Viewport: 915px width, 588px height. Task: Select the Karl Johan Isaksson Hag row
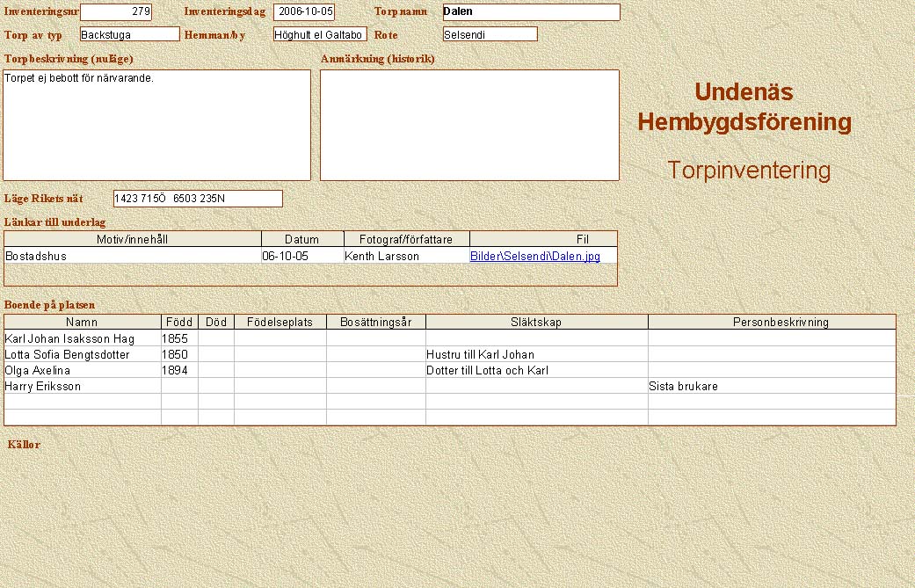tap(83, 338)
